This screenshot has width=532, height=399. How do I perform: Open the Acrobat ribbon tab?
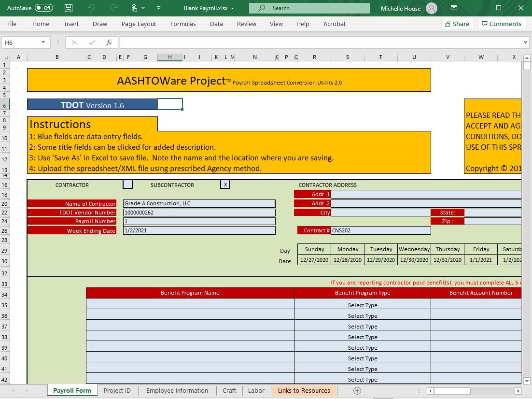(x=335, y=24)
